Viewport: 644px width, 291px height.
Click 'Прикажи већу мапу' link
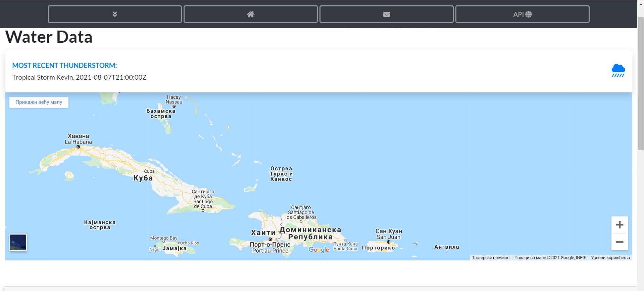(x=39, y=102)
